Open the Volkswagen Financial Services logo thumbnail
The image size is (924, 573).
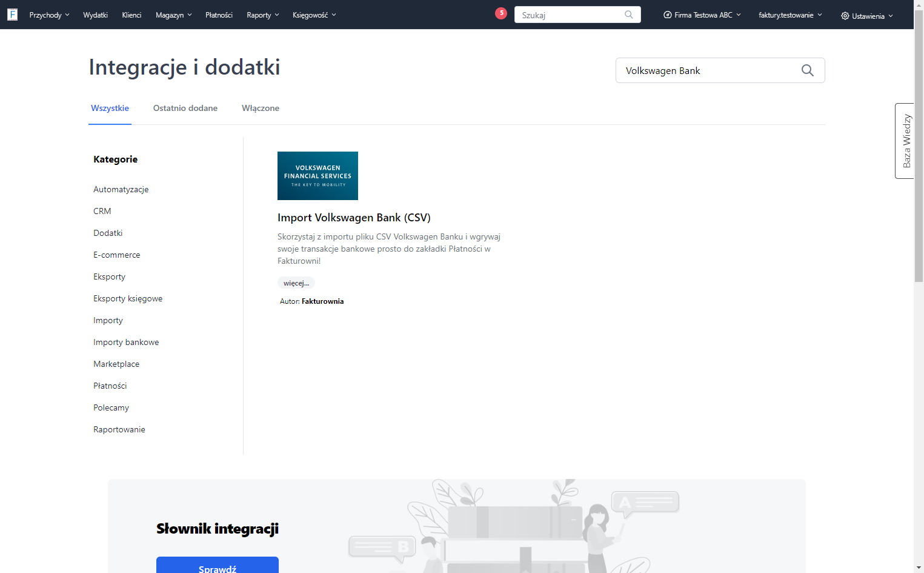(x=317, y=176)
